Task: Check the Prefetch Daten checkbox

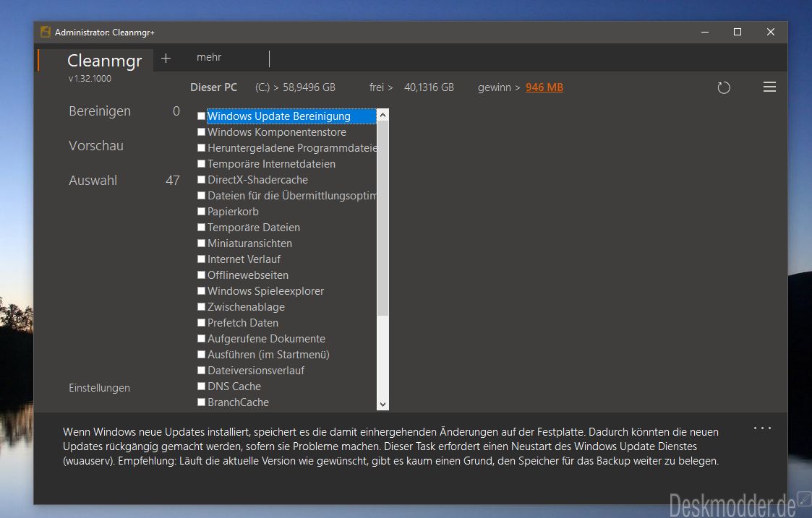Action: point(202,322)
